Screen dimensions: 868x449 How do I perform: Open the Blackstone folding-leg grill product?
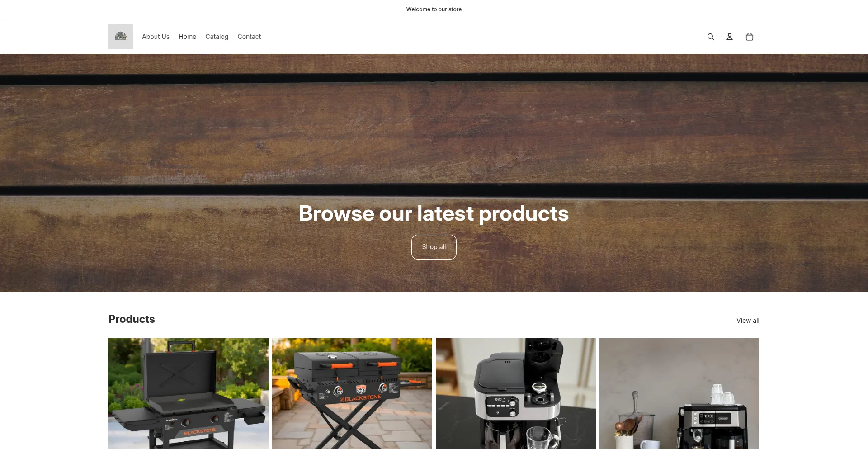[352, 393]
